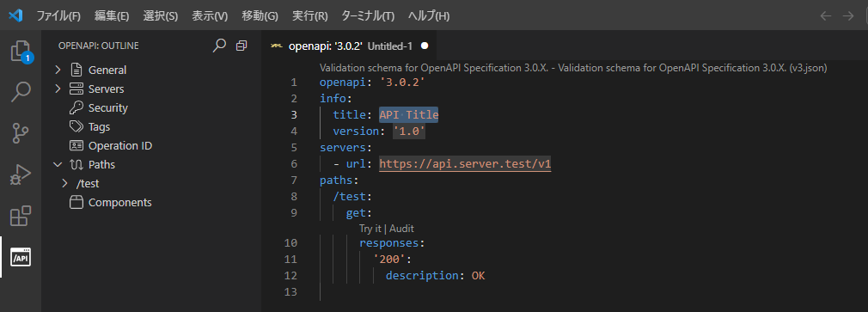Click the validation schema v3.json lens text

pos(573,68)
